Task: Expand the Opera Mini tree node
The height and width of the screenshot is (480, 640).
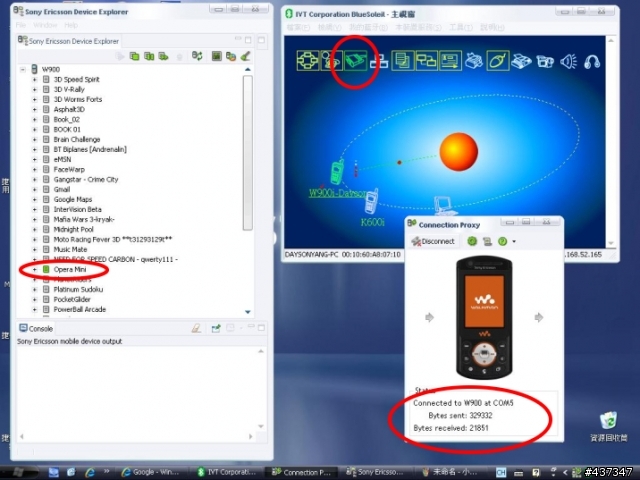Action: click(x=34, y=269)
